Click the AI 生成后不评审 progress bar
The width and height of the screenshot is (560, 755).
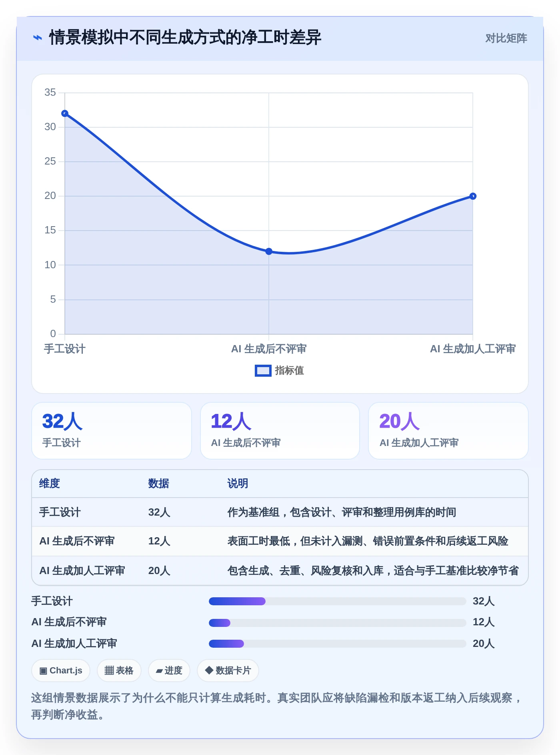tap(338, 622)
